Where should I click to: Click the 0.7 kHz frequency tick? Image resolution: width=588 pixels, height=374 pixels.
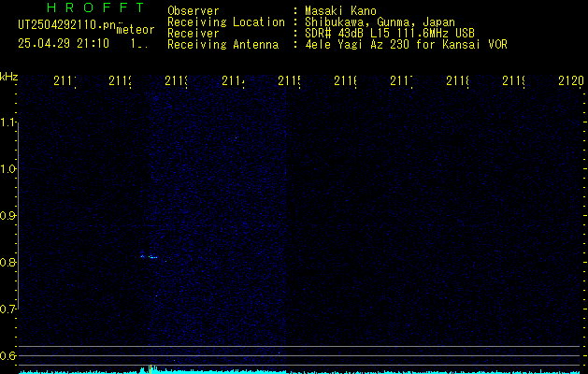7,309
